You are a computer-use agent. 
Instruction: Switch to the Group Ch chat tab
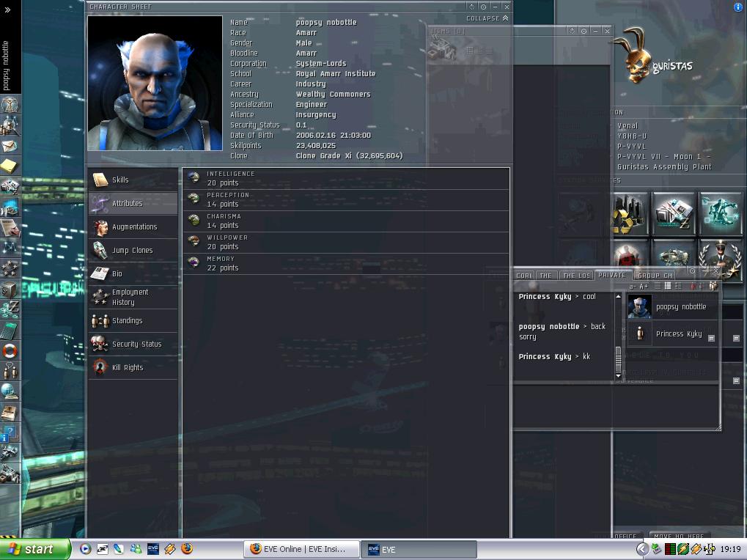655,276
